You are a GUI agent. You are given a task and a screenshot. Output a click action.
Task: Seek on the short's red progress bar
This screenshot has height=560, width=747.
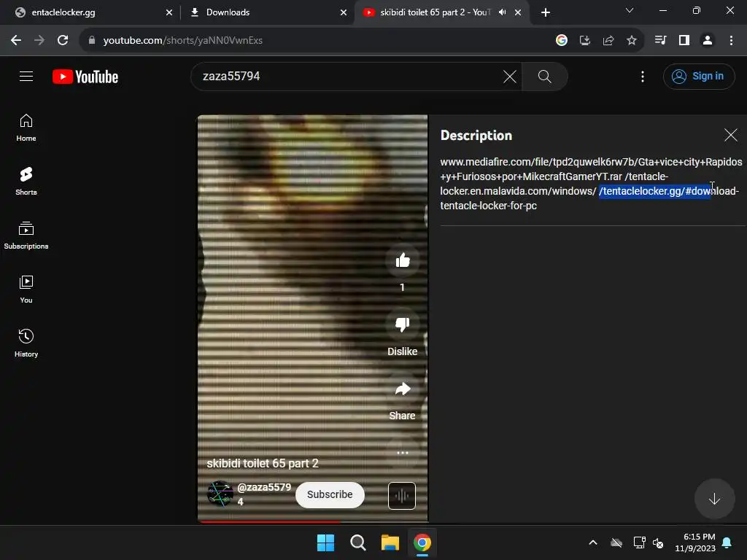coord(313,522)
